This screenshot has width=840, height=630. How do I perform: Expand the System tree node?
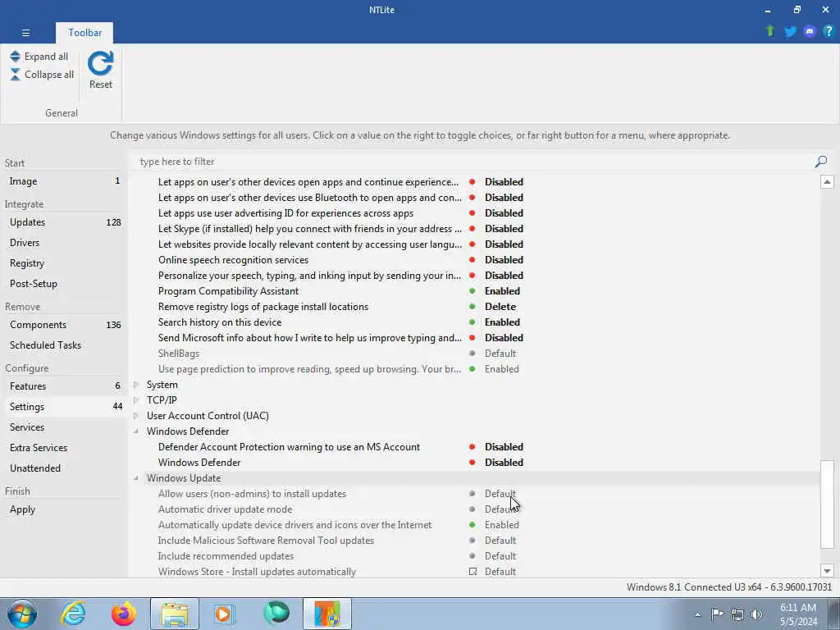tap(136, 385)
